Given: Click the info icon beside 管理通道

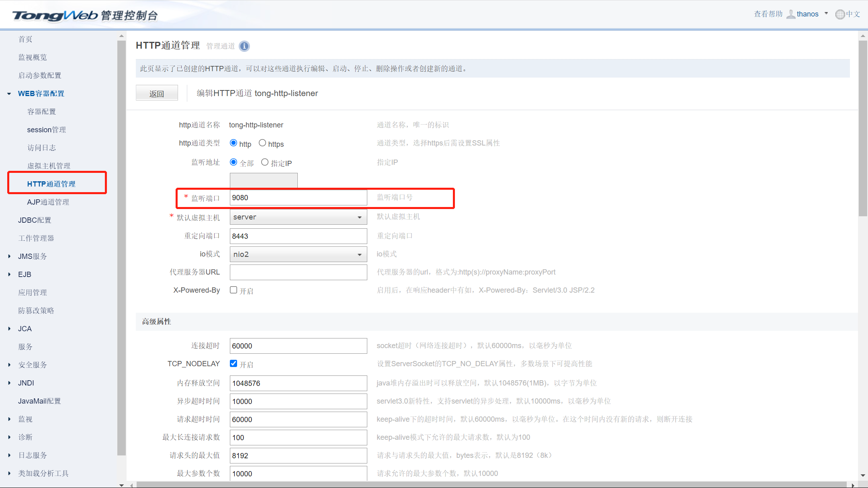Looking at the screenshot, I should pyautogui.click(x=244, y=46).
